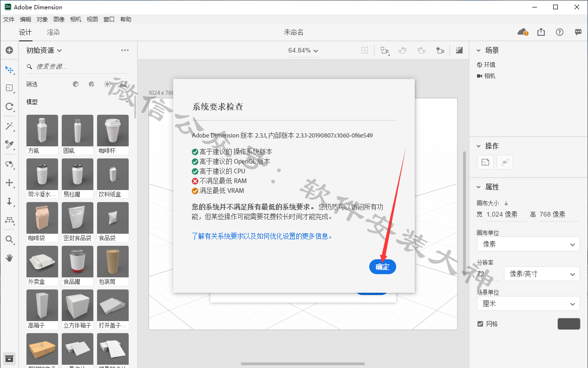Open the camera bookmarks star icon
The height and width of the screenshot is (368, 588).
point(440,50)
